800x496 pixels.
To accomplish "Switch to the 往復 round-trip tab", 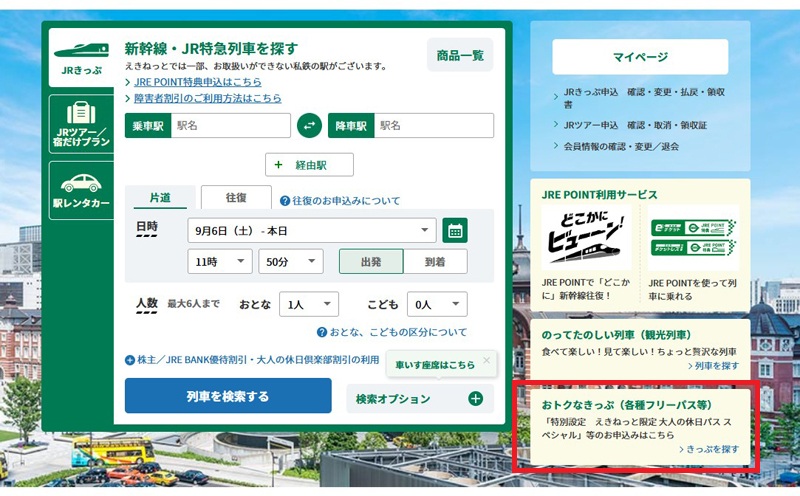I will [x=236, y=197].
